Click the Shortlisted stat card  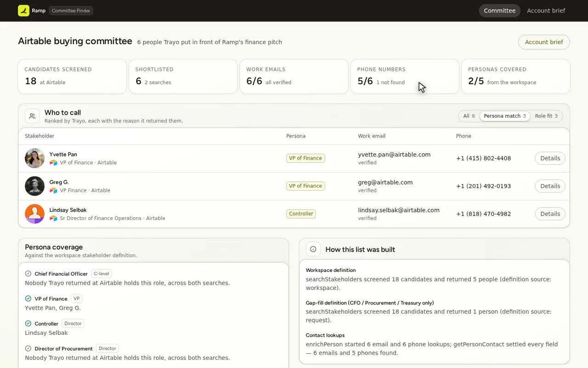[x=183, y=76]
